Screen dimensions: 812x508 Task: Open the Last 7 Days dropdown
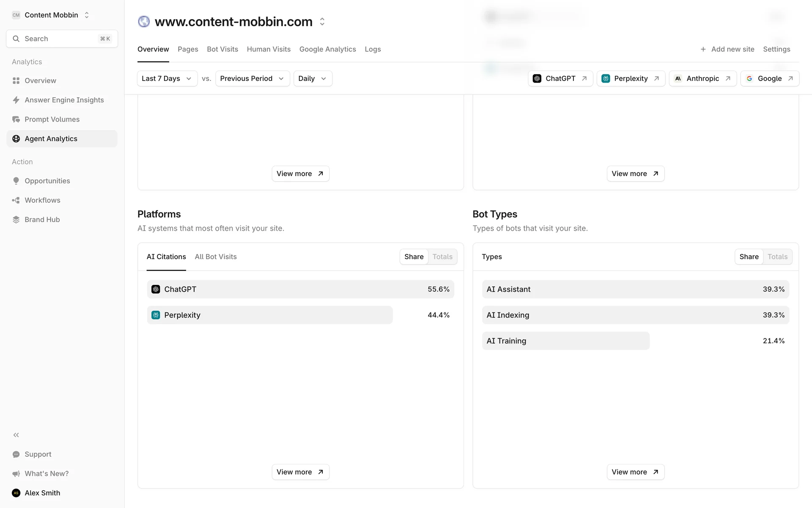(x=167, y=78)
